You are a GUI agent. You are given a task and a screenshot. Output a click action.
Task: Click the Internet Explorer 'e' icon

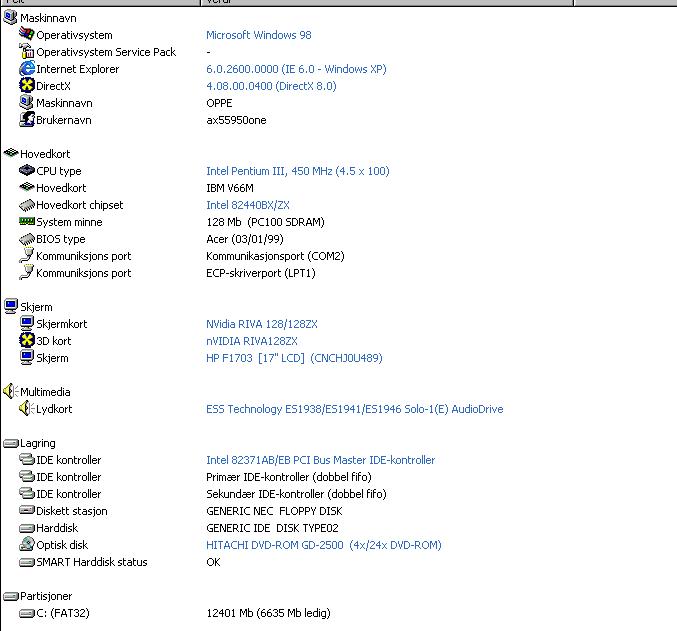coord(26,68)
